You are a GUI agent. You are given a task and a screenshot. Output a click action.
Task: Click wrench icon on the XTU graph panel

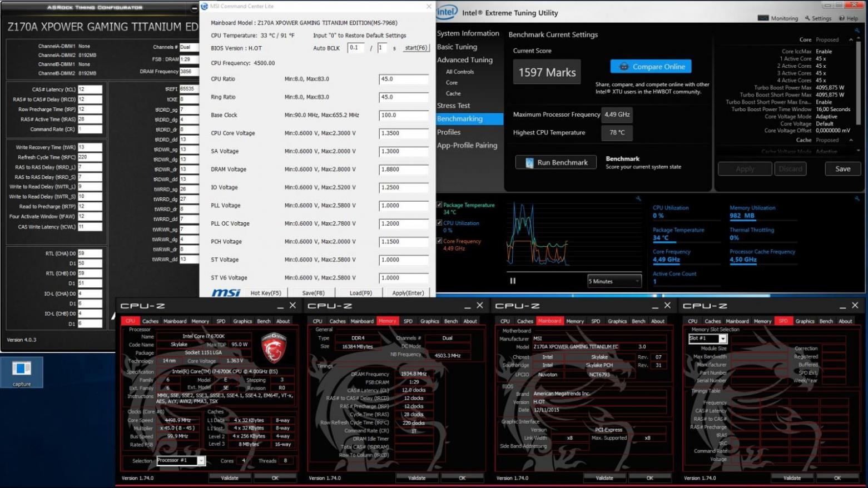638,198
